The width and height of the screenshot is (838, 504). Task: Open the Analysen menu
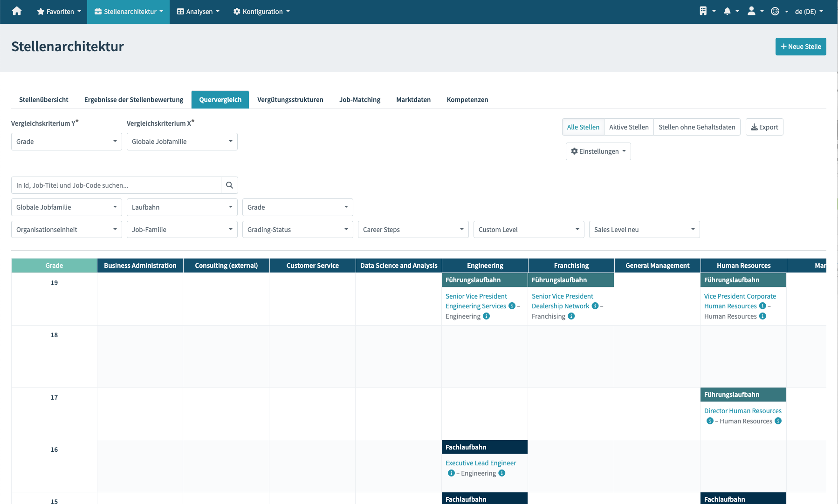[x=198, y=12]
